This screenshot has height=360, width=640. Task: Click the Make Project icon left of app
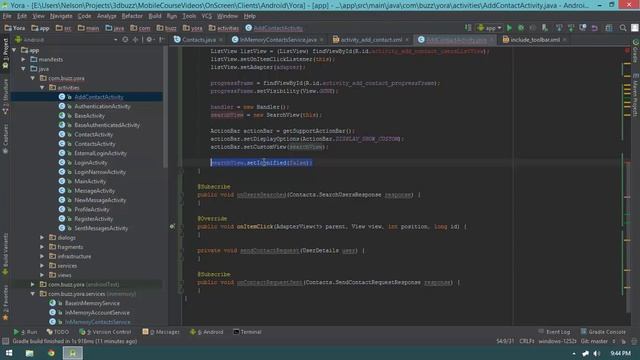[468, 28]
